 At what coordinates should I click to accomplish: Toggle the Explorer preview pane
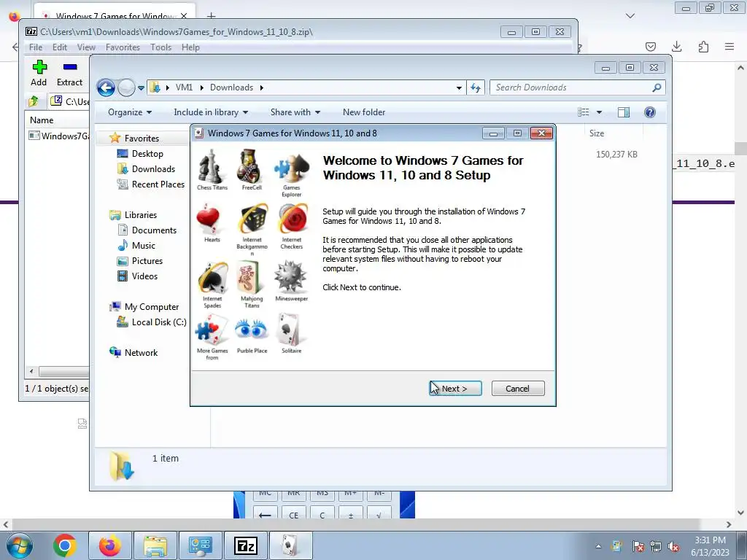pos(624,112)
